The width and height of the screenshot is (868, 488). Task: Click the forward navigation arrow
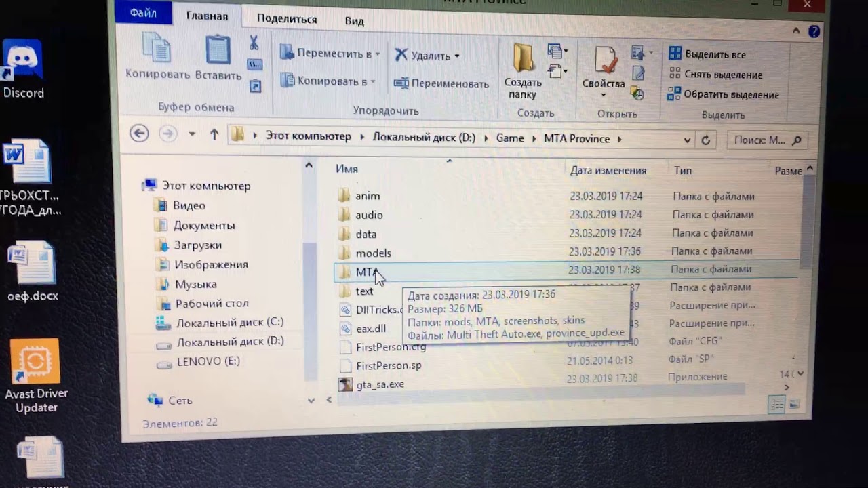click(x=167, y=134)
